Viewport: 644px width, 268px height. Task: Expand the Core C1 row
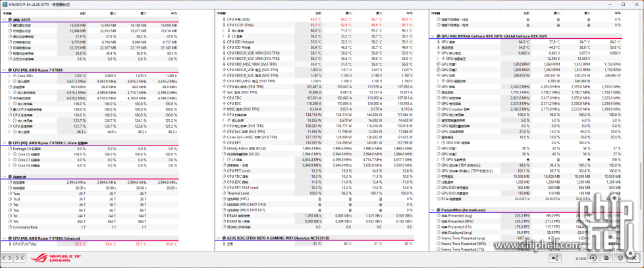(x=9, y=159)
